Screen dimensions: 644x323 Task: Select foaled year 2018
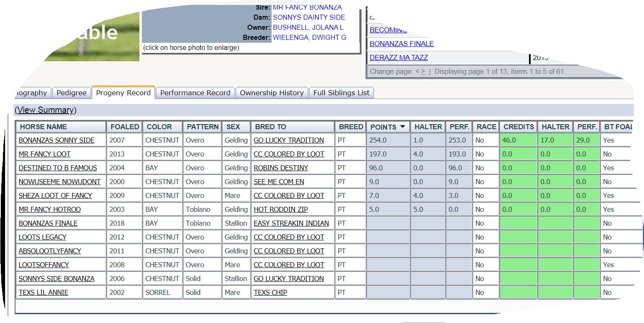[117, 223]
